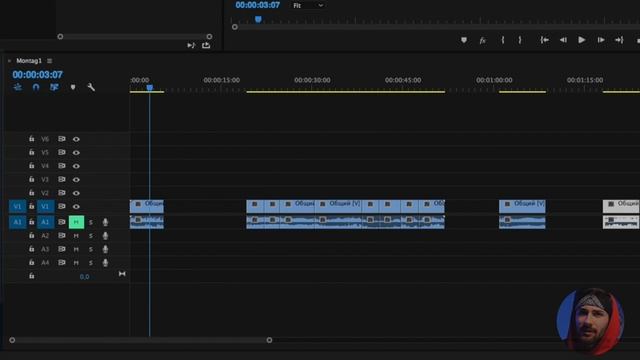The image size is (640, 360).
Task: Toggle V6 track output eye
Action: click(76, 139)
